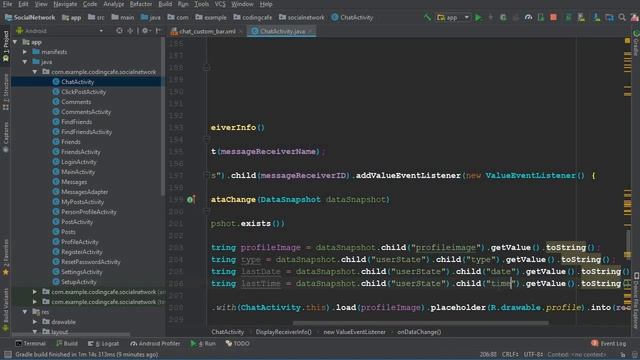The width and height of the screenshot is (640, 360).
Task: Select LoginActivity class in project tree
Action: [78, 162]
